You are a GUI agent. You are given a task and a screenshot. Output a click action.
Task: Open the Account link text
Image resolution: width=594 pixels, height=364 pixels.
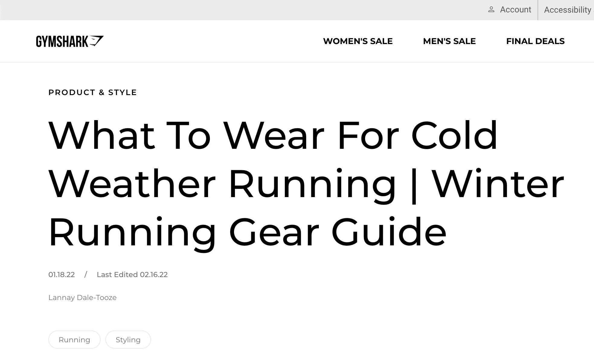[515, 10]
